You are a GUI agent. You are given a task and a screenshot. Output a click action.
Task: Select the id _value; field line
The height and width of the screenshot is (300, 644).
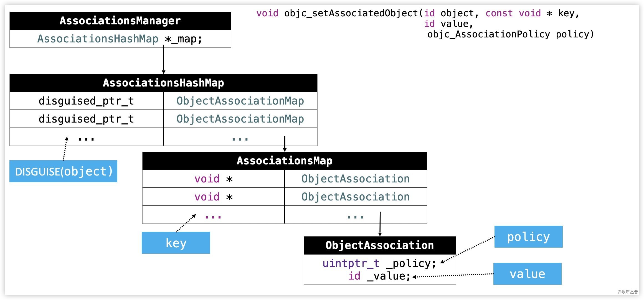coord(379,276)
